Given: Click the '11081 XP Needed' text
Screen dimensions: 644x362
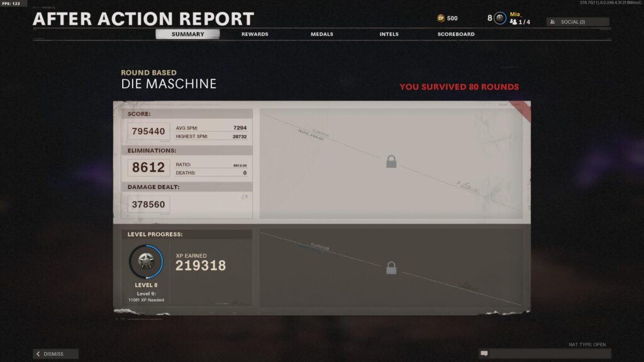Looking at the screenshot, I should pos(146,300).
